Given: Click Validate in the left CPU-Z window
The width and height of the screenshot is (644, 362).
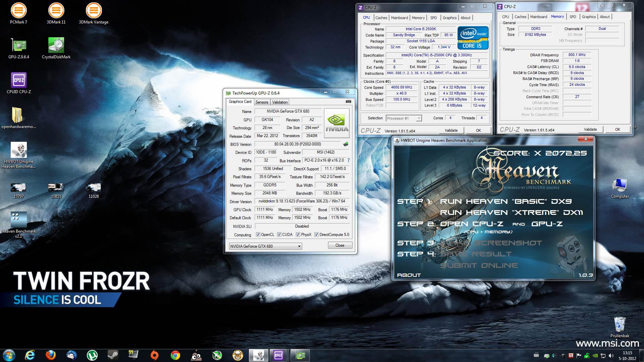Looking at the screenshot, I should click(x=451, y=130).
